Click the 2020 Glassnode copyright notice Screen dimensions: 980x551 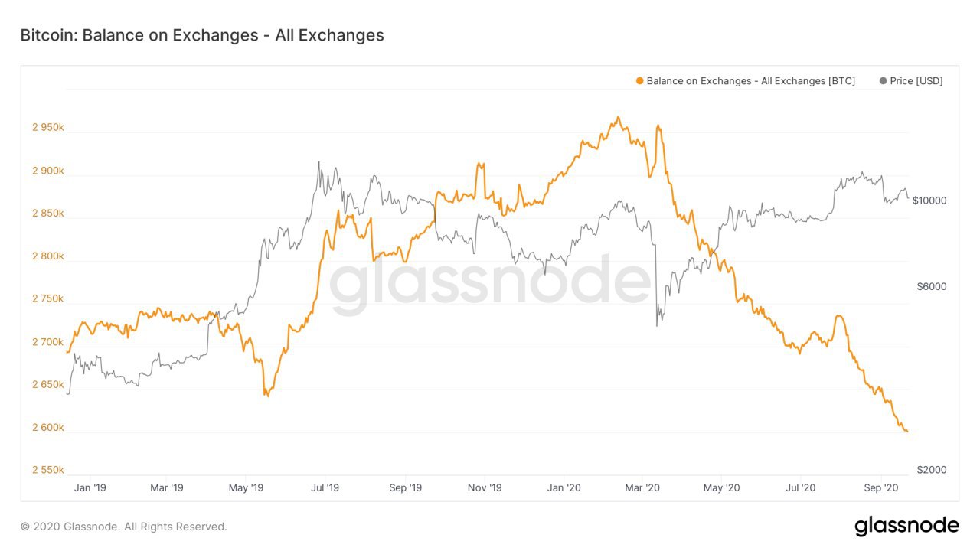coord(124,527)
